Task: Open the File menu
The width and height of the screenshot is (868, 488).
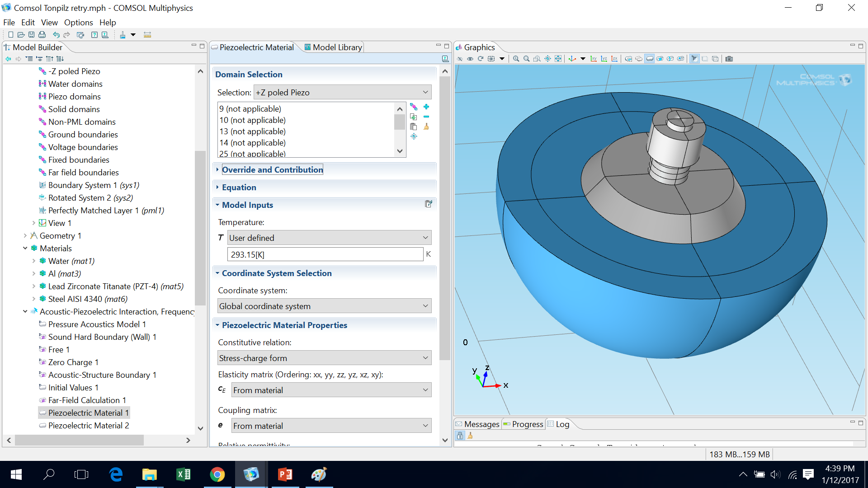Action: click(9, 22)
